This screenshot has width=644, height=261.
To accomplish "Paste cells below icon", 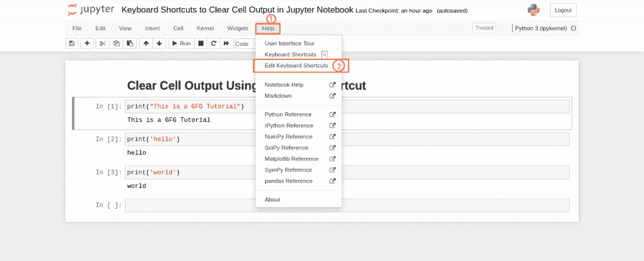I will [130, 43].
